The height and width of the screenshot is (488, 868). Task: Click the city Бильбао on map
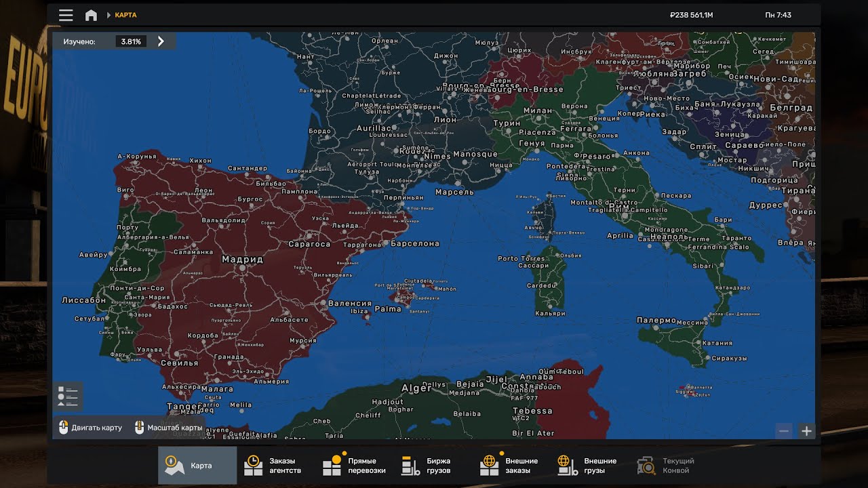pyautogui.click(x=271, y=184)
